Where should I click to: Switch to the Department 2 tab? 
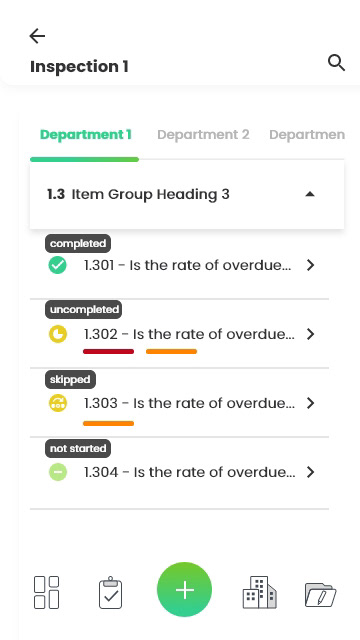(x=203, y=135)
